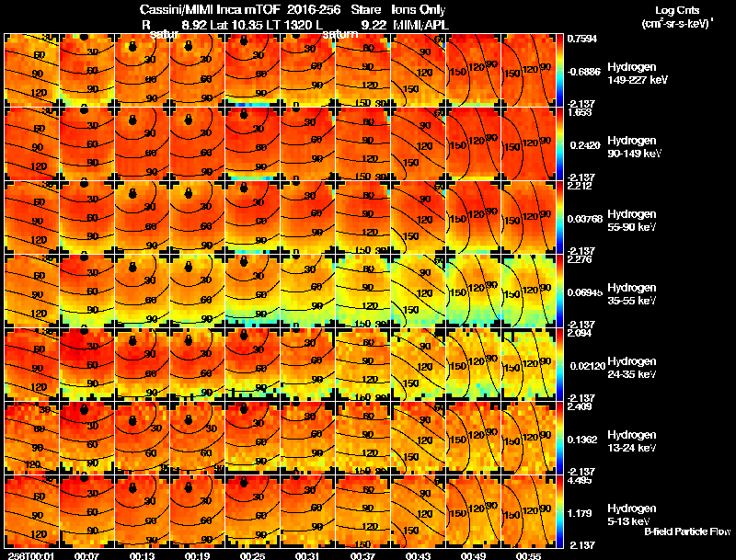Click the colorbar maximum value '0.7594'
The height and width of the screenshot is (560, 736).
pyautogui.click(x=582, y=39)
